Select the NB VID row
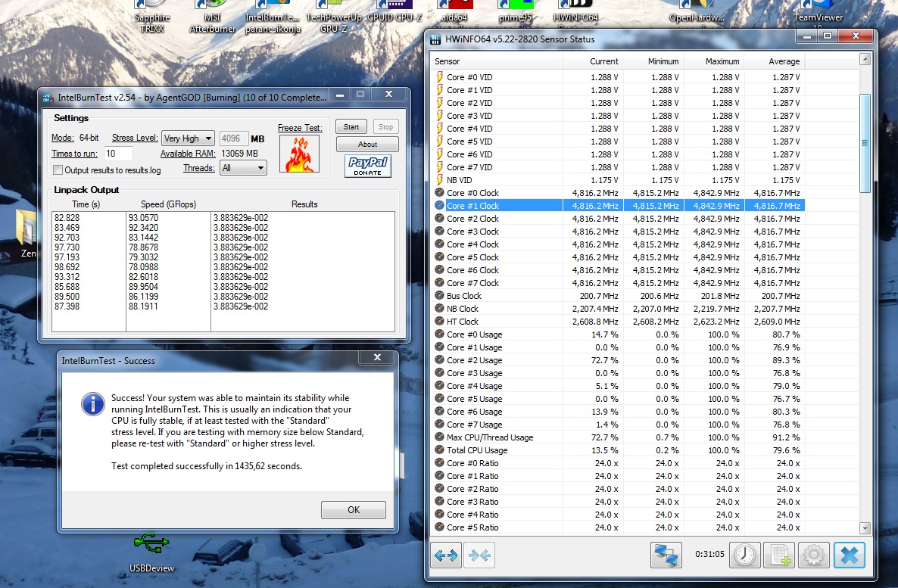This screenshot has height=588, width=898. pos(619,180)
